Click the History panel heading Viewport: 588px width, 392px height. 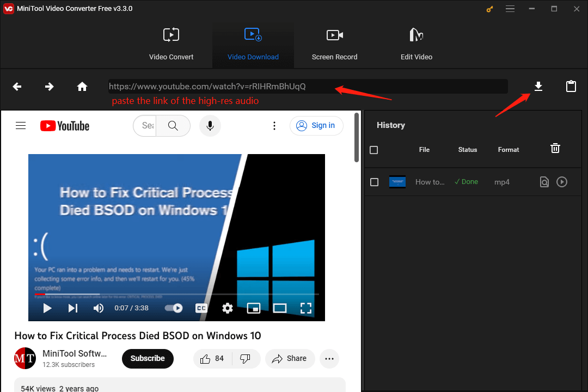point(391,125)
